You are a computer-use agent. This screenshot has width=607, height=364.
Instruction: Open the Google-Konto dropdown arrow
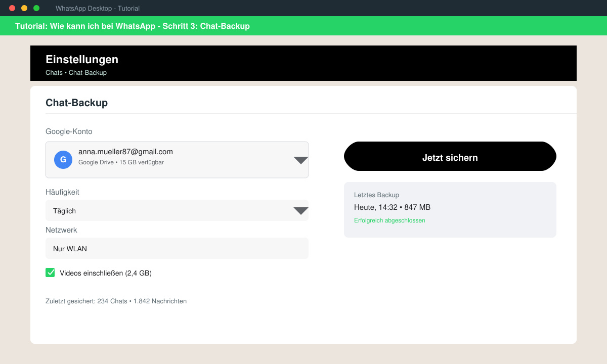pos(301,160)
